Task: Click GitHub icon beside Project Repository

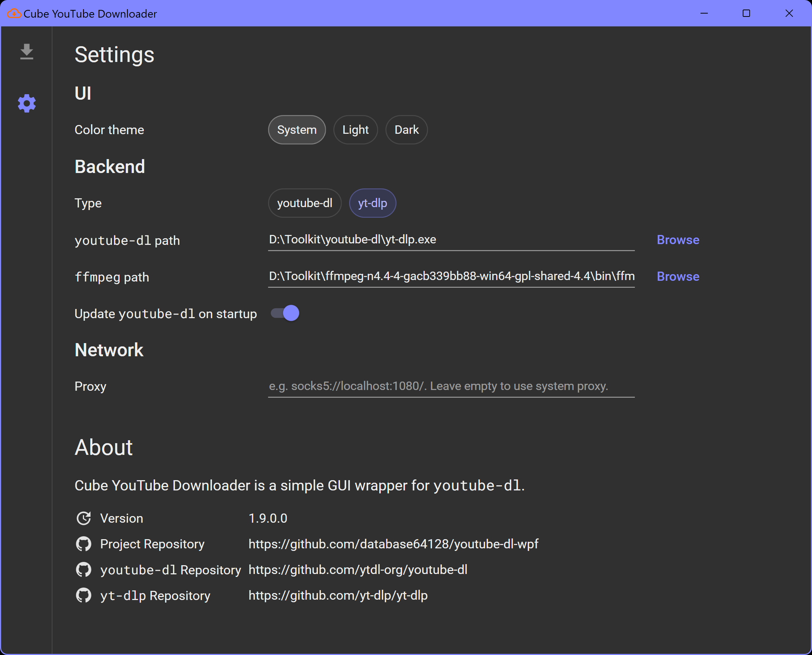Action: point(83,544)
